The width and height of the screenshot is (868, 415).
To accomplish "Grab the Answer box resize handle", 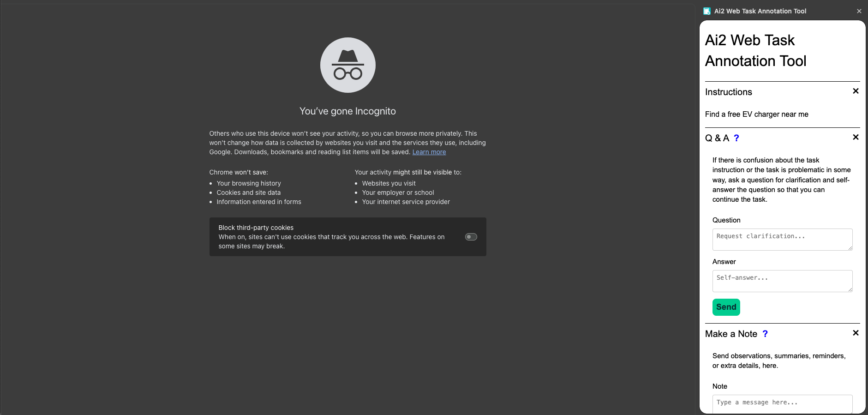I will point(850,289).
